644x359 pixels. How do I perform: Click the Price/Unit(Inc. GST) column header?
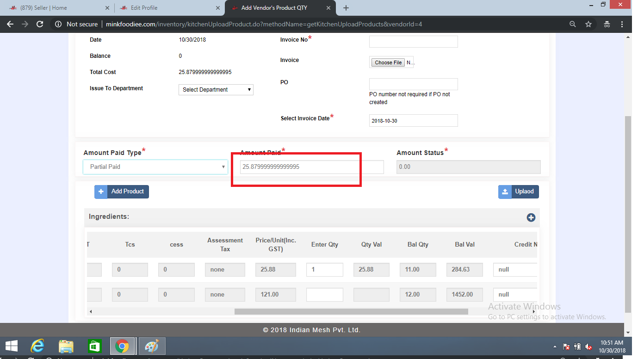click(x=276, y=245)
